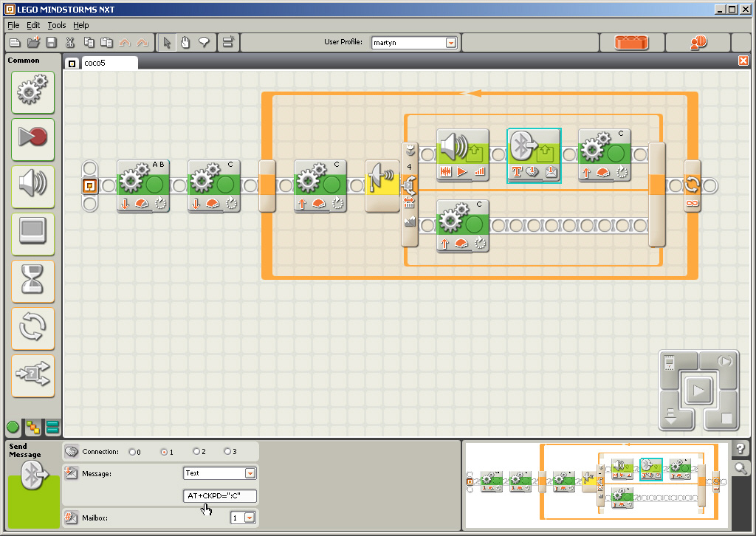The width and height of the screenshot is (756, 536).
Task: Click the Download and Run play button
Action: coord(698,390)
